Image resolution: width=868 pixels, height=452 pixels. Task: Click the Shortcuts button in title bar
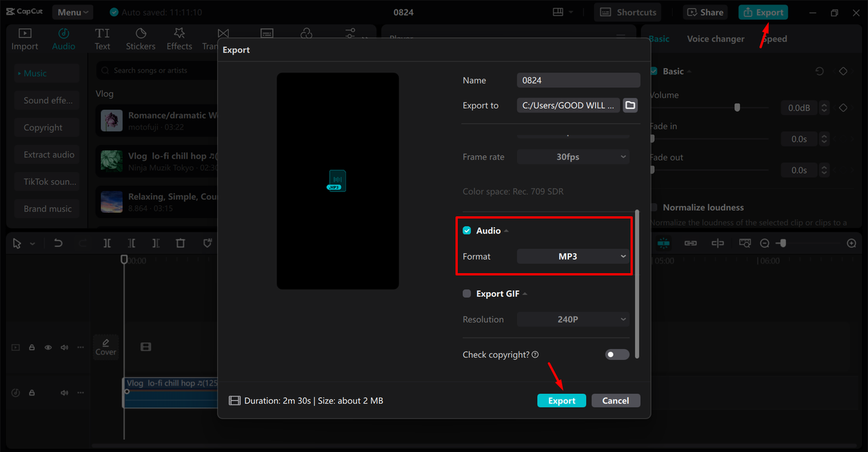coord(629,12)
